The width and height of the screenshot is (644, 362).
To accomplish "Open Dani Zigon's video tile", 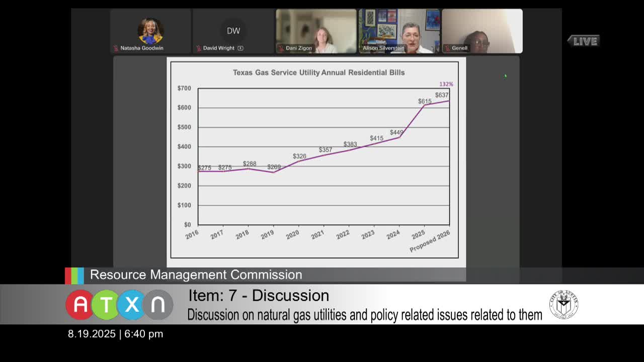I will point(316,31).
